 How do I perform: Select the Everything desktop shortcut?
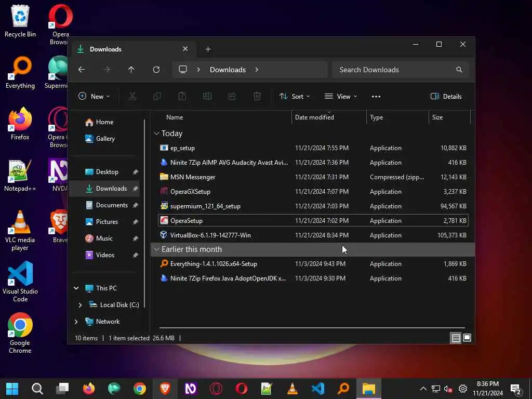pyautogui.click(x=20, y=73)
